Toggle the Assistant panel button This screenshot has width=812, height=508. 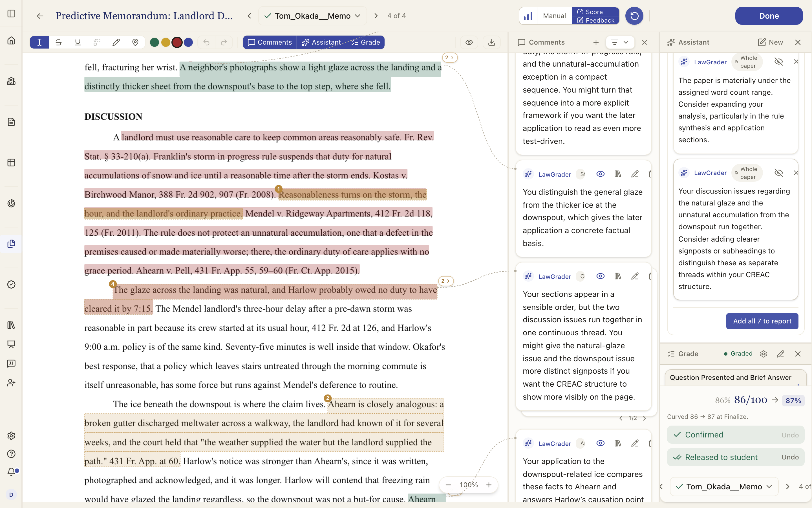[321, 42]
